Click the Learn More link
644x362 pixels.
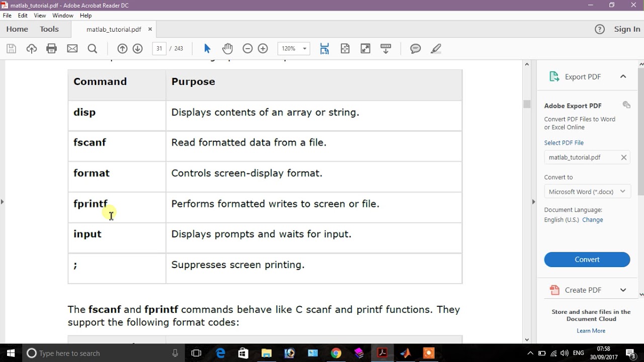[x=591, y=331]
